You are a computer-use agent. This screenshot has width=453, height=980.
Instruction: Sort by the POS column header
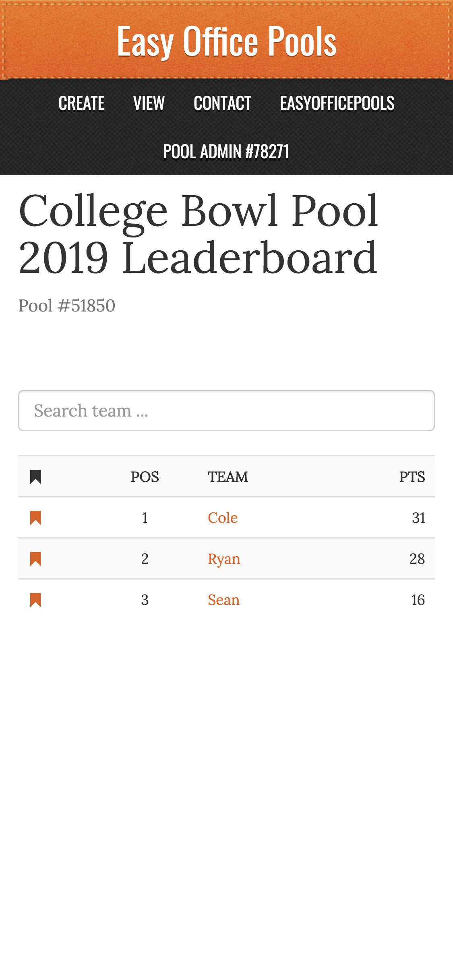click(145, 477)
